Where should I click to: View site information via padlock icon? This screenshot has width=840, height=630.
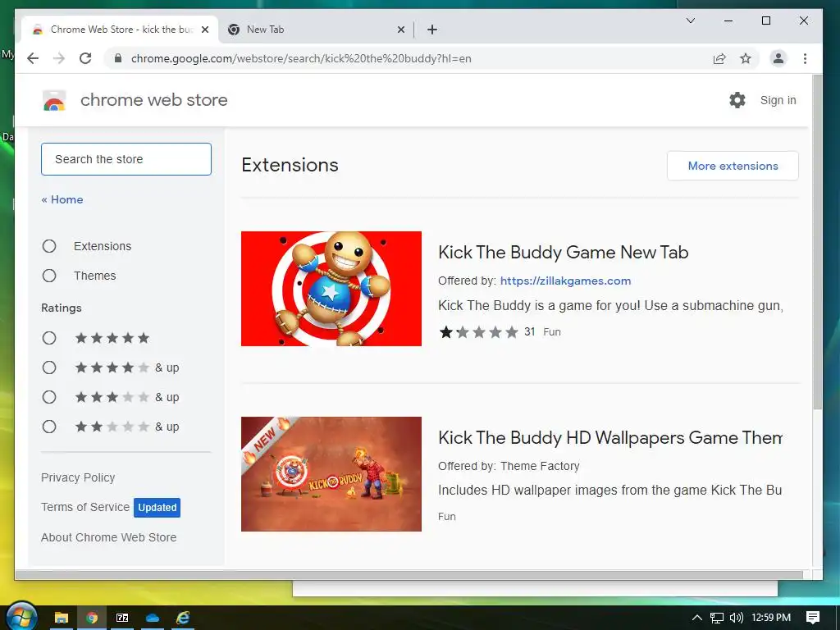pyautogui.click(x=118, y=58)
